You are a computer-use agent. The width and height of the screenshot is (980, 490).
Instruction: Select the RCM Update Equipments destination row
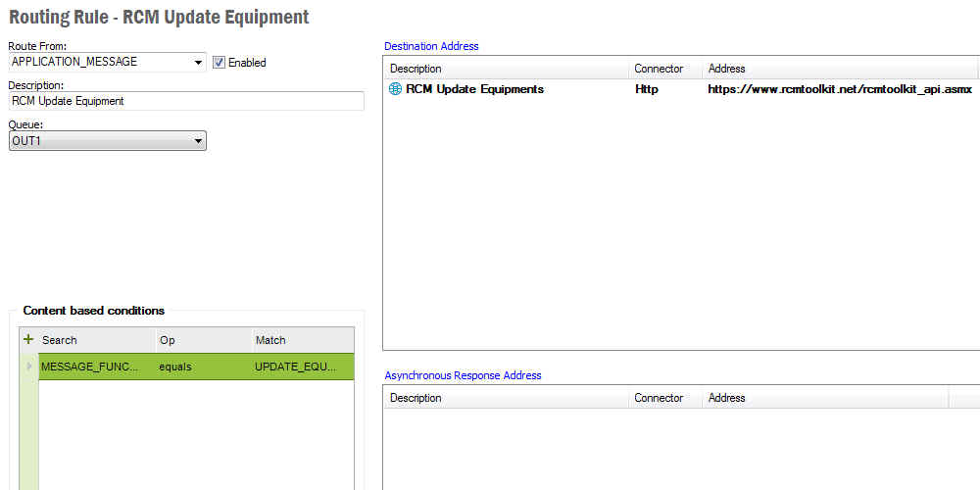click(x=474, y=89)
